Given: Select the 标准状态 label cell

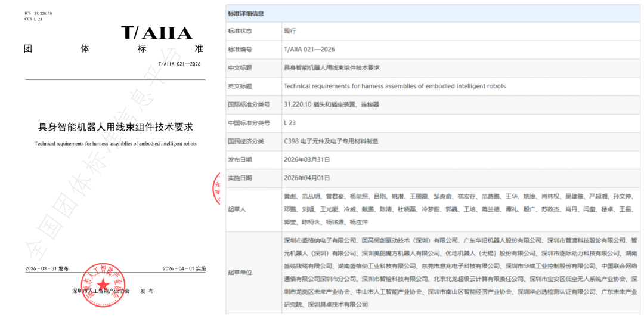Looking at the screenshot, I should point(253,31).
